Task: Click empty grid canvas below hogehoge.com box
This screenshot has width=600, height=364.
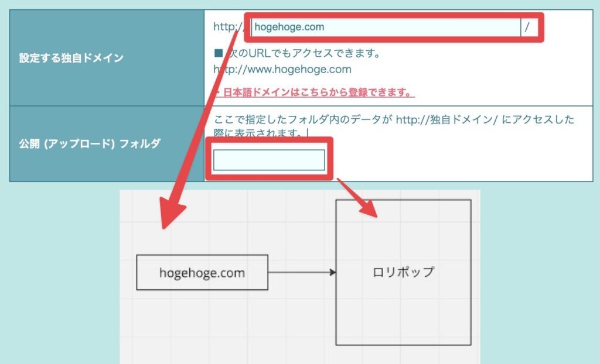Action: (202, 328)
